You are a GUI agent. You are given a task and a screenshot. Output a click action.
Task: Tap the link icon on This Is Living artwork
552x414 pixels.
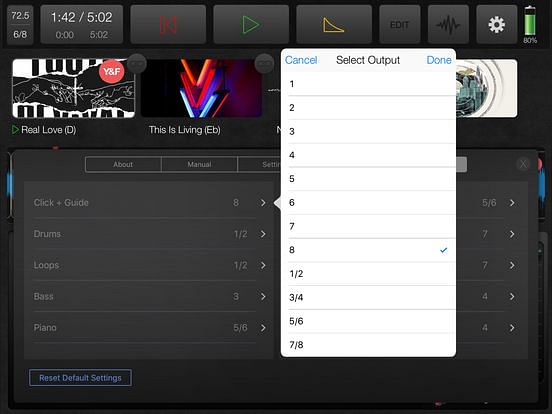[264, 64]
